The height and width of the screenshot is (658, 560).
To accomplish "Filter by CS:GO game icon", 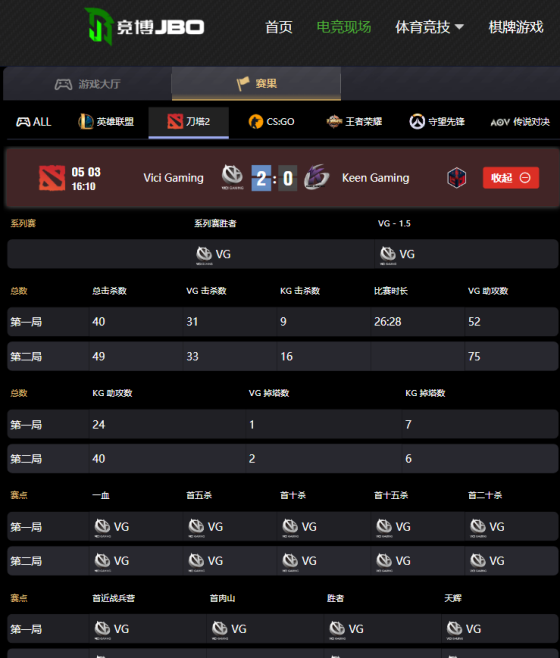I will (x=256, y=122).
